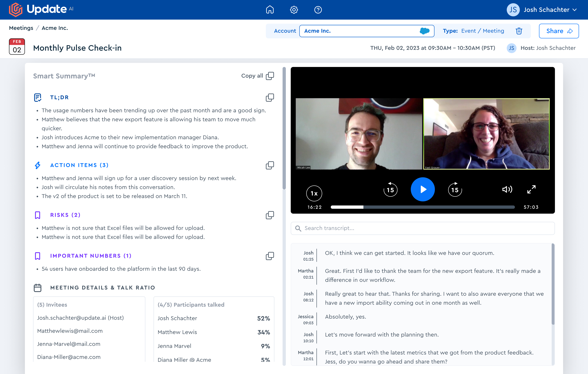Screen dimensions: 588x374
Task: Click the host JS avatar
Action: (x=511, y=48)
